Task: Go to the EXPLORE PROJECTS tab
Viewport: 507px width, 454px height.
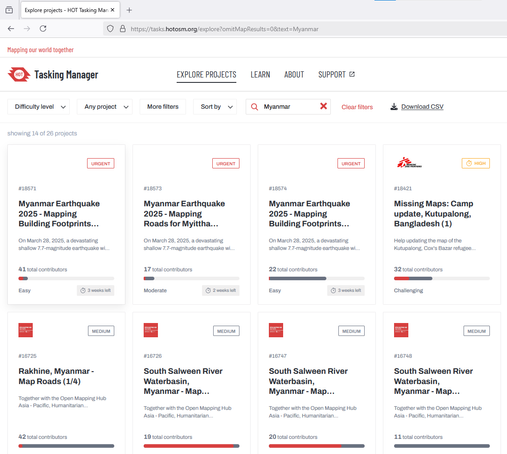Action: (x=206, y=74)
